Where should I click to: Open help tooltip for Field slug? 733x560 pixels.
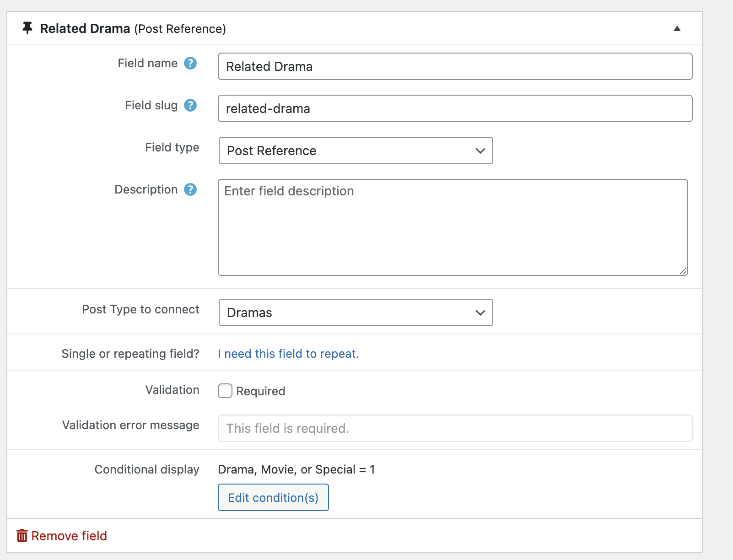pyautogui.click(x=190, y=105)
